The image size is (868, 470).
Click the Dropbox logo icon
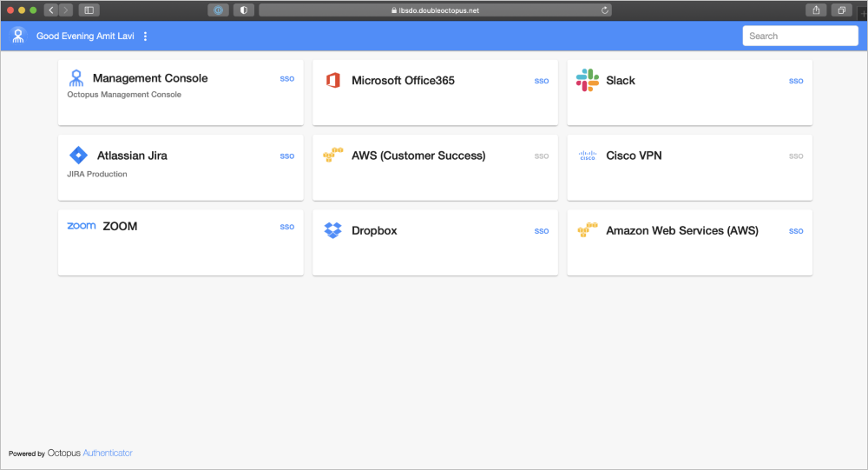click(x=333, y=230)
